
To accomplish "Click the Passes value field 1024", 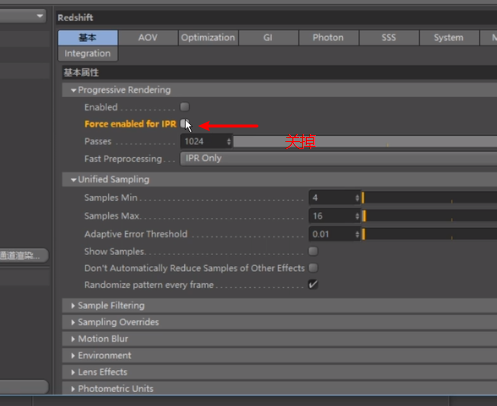I will pos(203,141).
